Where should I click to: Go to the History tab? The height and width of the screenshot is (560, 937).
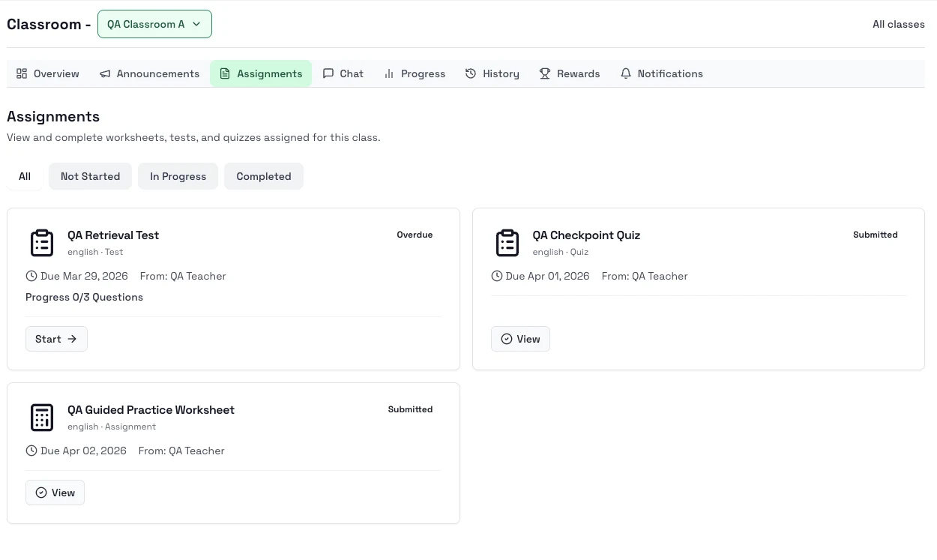pos(492,73)
